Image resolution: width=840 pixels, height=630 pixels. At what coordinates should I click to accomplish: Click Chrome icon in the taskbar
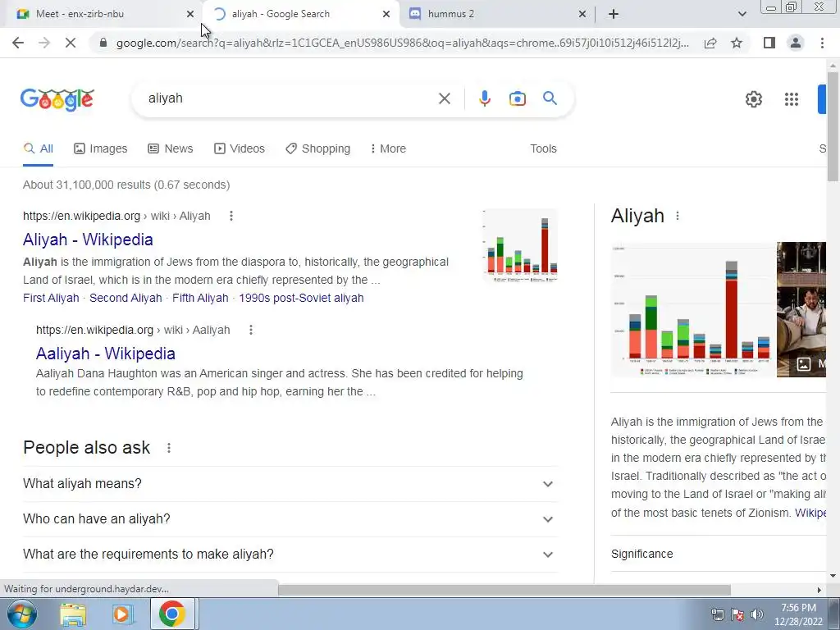point(172,614)
